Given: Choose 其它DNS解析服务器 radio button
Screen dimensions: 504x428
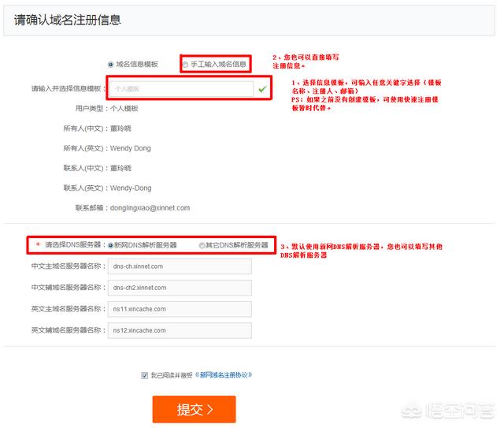Looking at the screenshot, I should pos(202,246).
